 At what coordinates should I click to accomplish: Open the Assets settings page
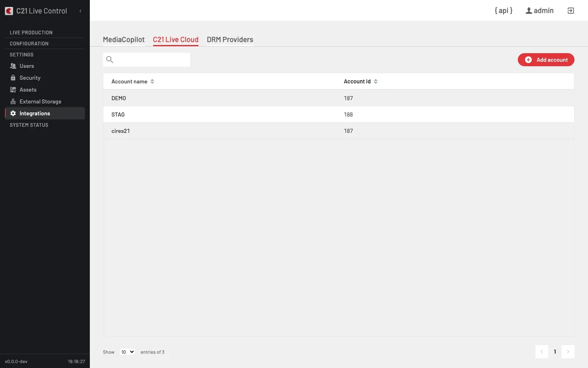(x=45, y=90)
